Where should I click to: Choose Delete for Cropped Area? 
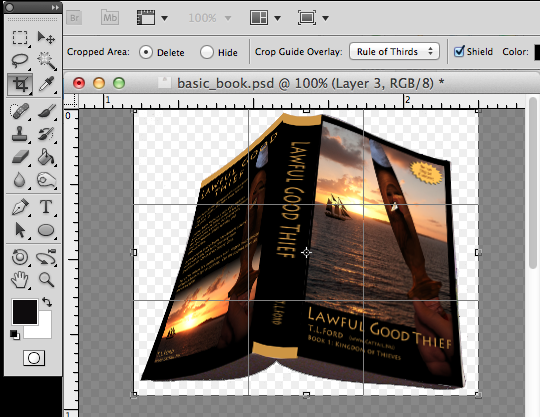[146, 52]
